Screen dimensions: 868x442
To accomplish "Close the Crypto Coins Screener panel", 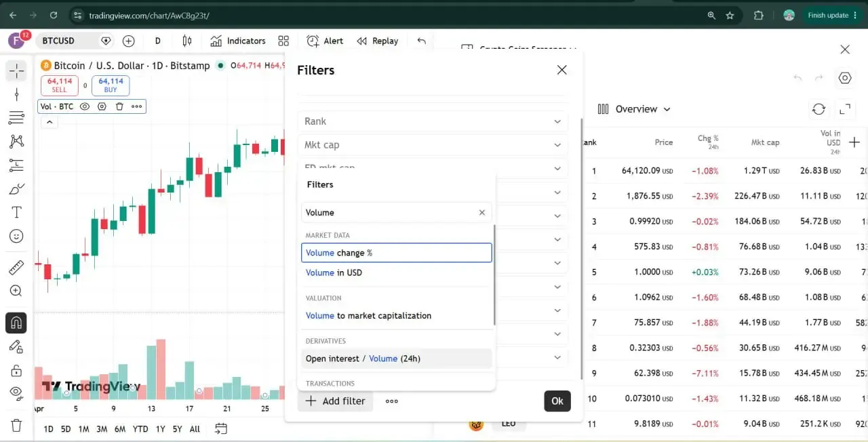I will pos(845,49).
